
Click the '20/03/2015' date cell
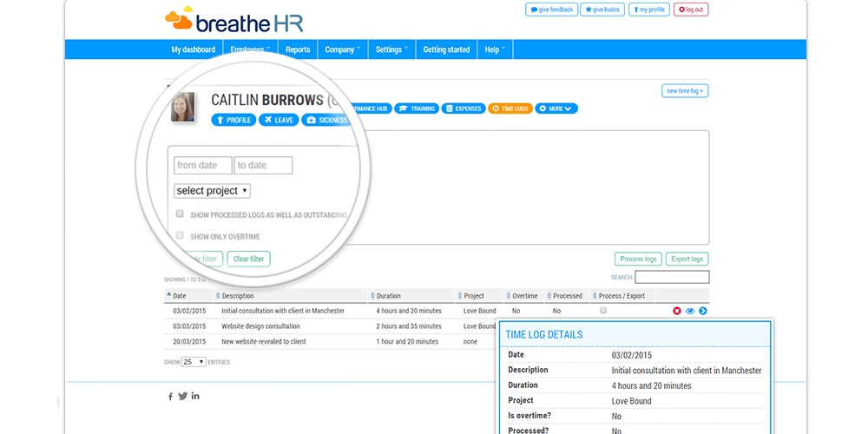point(189,341)
